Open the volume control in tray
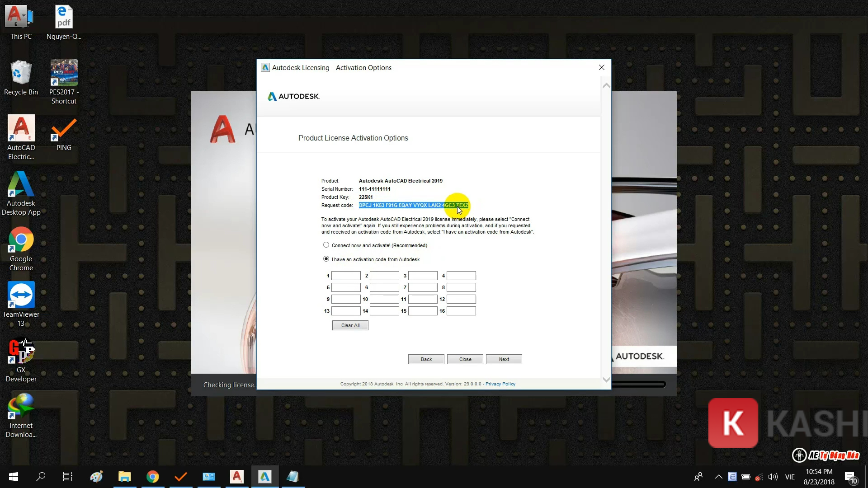The width and height of the screenshot is (868, 488). click(773, 477)
